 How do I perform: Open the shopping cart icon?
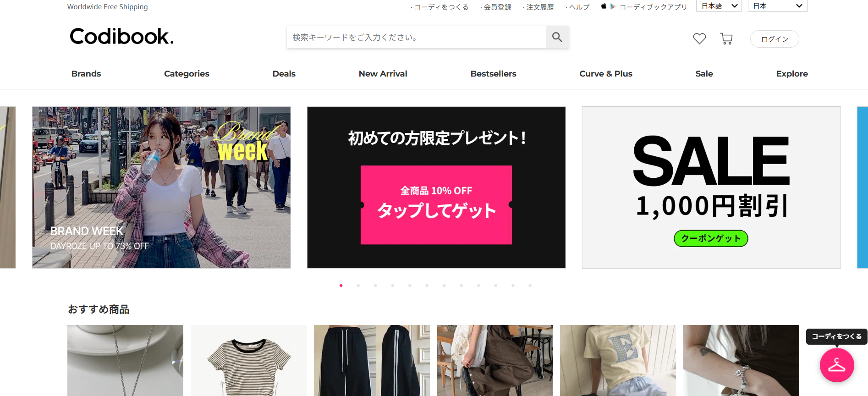point(726,39)
